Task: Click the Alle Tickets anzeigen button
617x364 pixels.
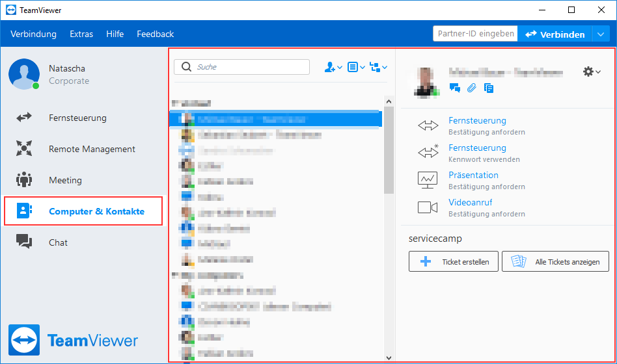Action: [x=555, y=261]
